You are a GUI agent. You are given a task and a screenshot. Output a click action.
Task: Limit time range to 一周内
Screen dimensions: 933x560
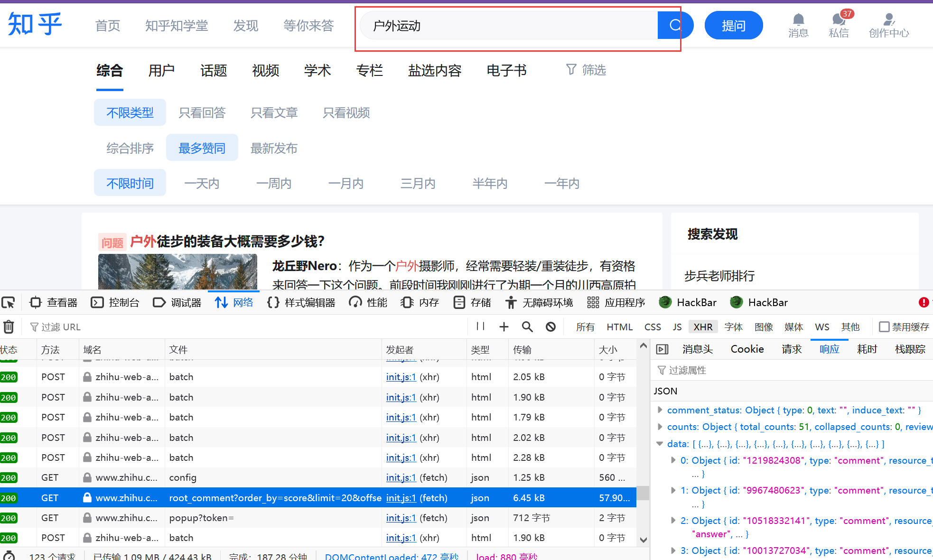274,183
